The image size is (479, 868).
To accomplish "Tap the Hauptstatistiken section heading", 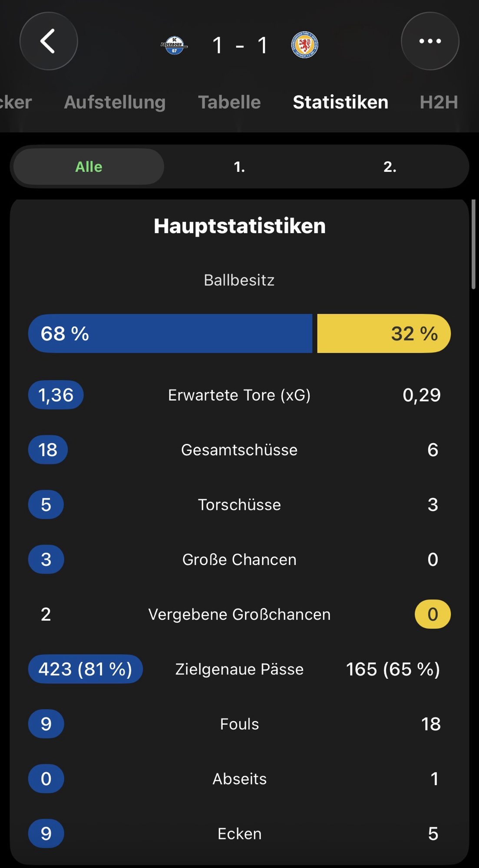I will click(240, 226).
